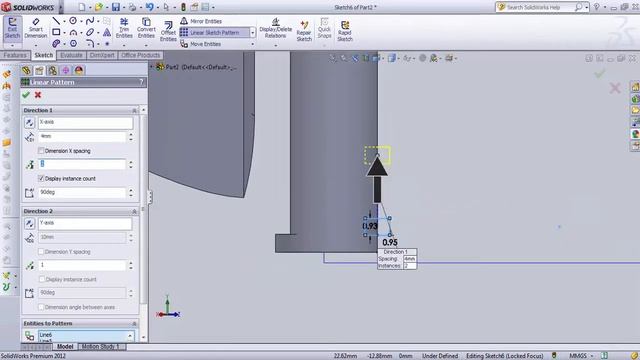Click Direction 1 instance count field

(x=82, y=164)
